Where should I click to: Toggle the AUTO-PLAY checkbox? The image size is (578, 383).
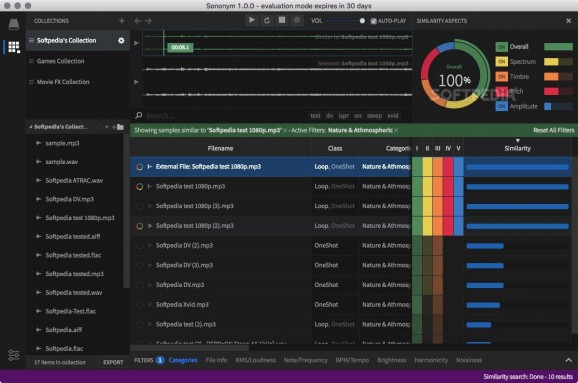click(x=373, y=21)
